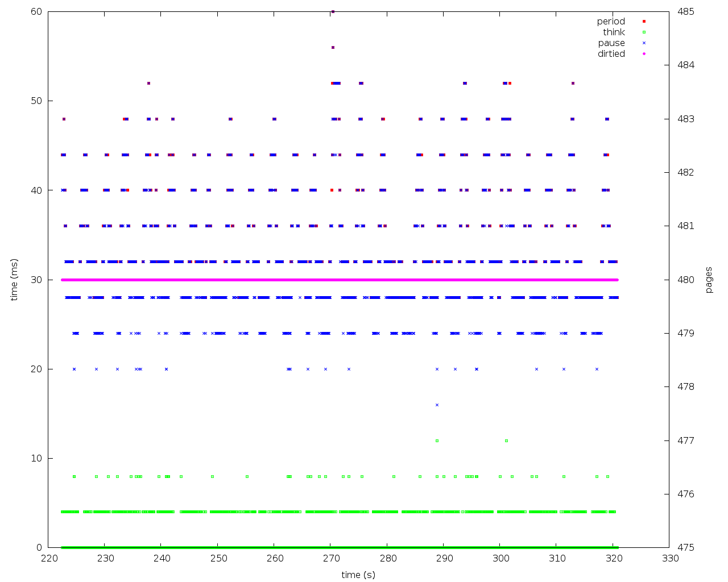
Task: Click the right axis tick label 475
Action: [686, 547]
